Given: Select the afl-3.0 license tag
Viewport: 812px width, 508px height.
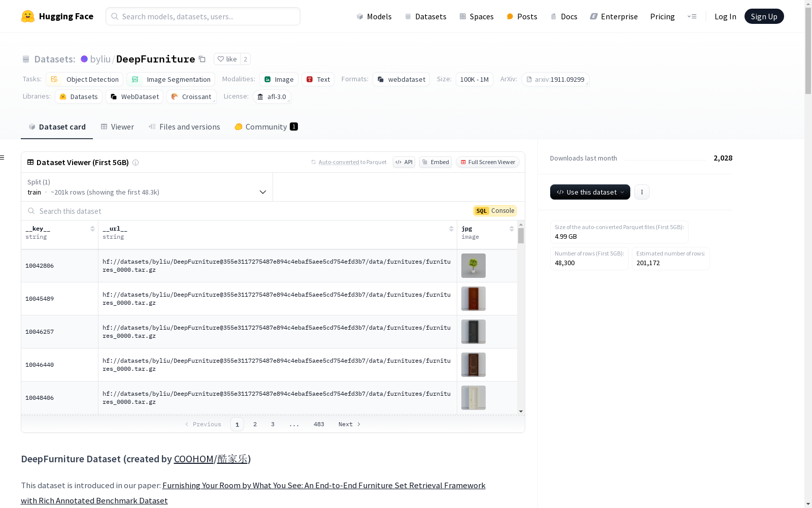Looking at the screenshot, I should pyautogui.click(x=272, y=97).
